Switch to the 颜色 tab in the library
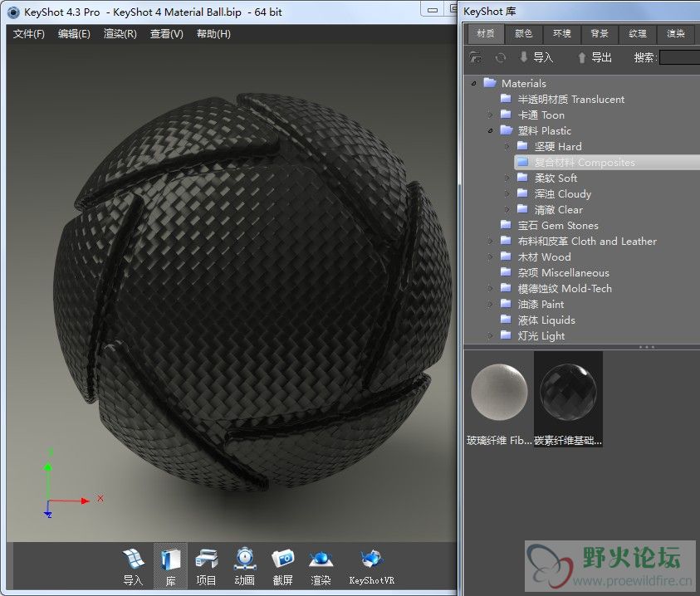This screenshot has width=700, height=596. coord(524,33)
